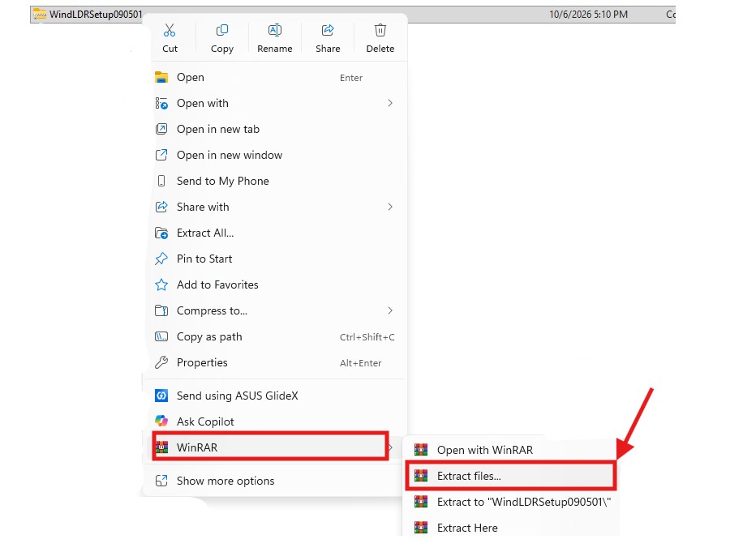Expand the Open with submenu arrow
This screenshot has height=552, width=756.
[x=390, y=103]
